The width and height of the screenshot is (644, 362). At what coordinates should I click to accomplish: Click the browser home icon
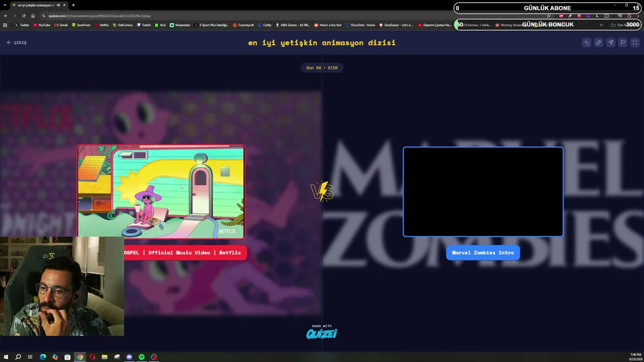33,16
